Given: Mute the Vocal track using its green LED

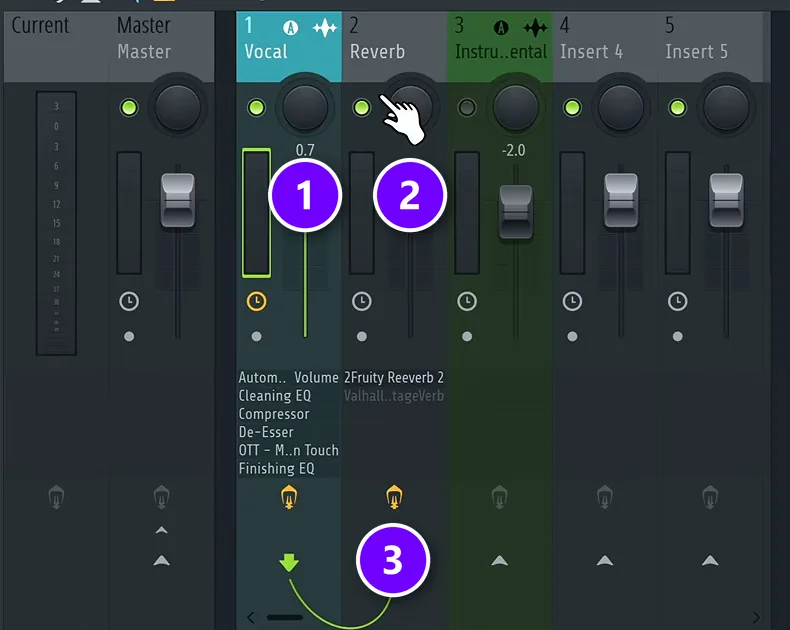Looking at the screenshot, I should [x=256, y=107].
